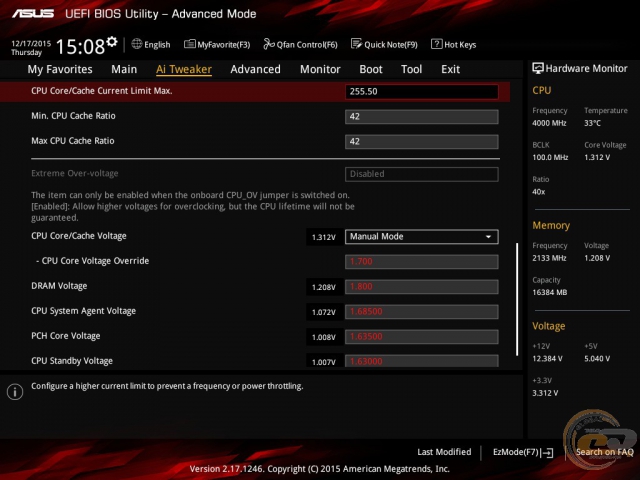Image resolution: width=640 pixels, height=480 pixels.
Task: Click the DRAM Voltage input field
Action: [x=422, y=287]
